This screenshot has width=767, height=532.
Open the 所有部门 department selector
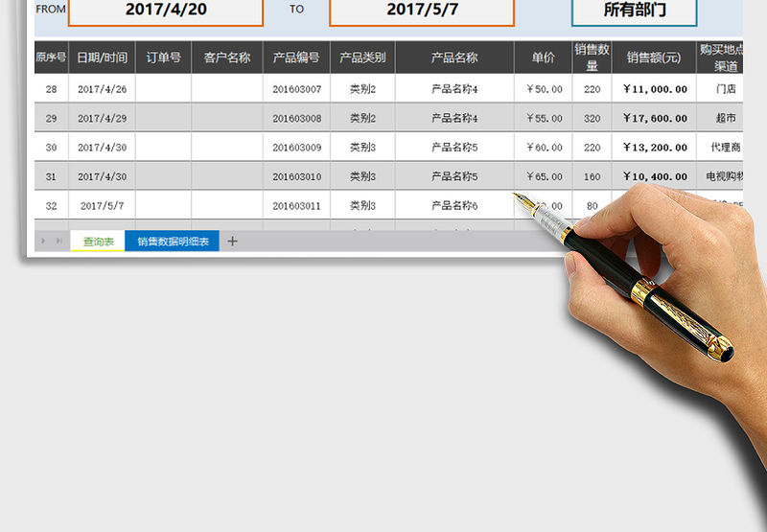(x=635, y=11)
